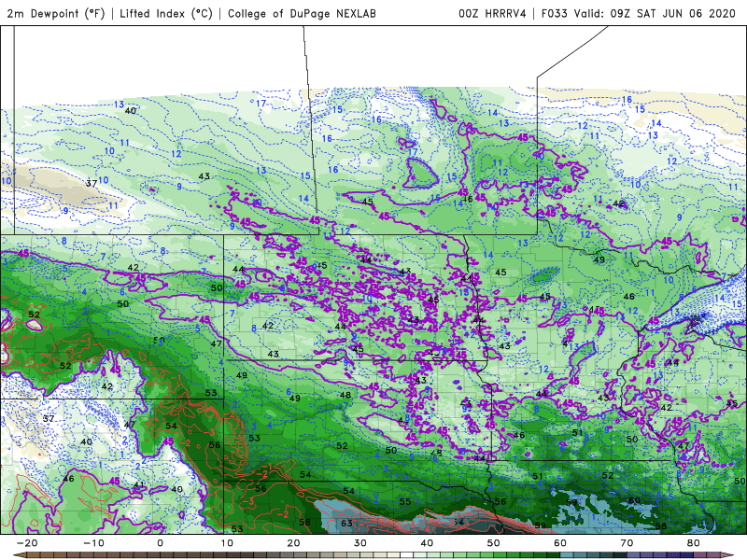
Task: Click the "50" colorbar scale label
Action: coord(494,543)
